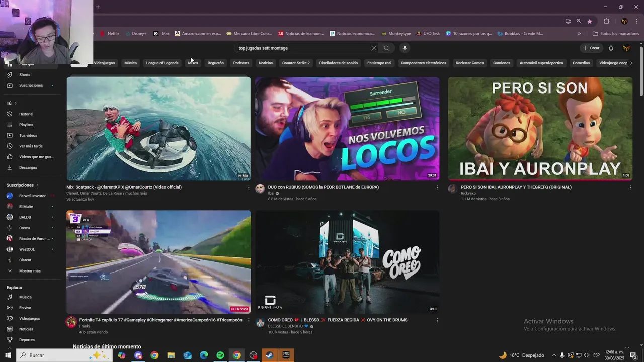Open YouTube notifications bell
Viewport: 644px width, 362px height.
pos(611,48)
